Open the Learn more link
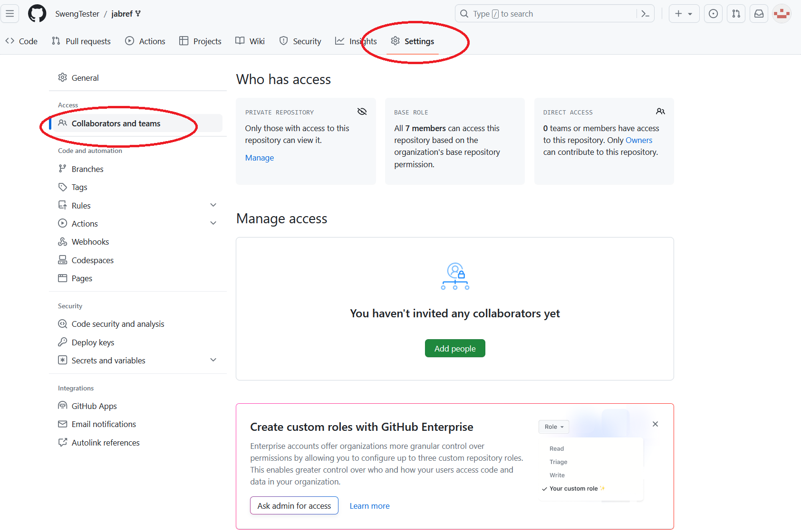 click(369, 506)
